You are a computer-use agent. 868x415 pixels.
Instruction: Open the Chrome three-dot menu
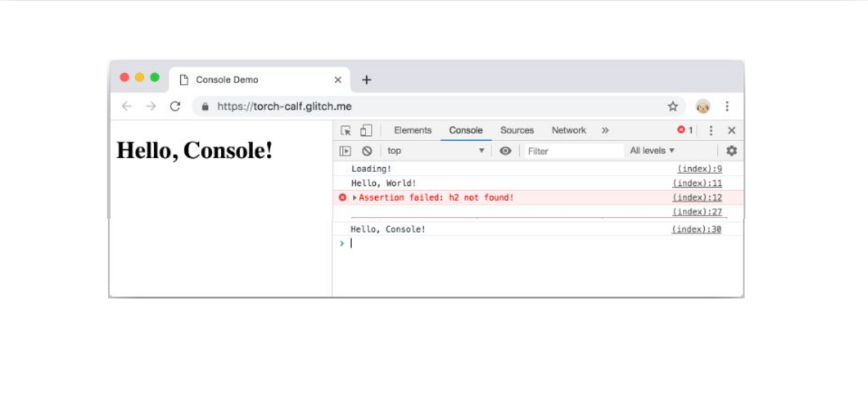pos(727,107)
